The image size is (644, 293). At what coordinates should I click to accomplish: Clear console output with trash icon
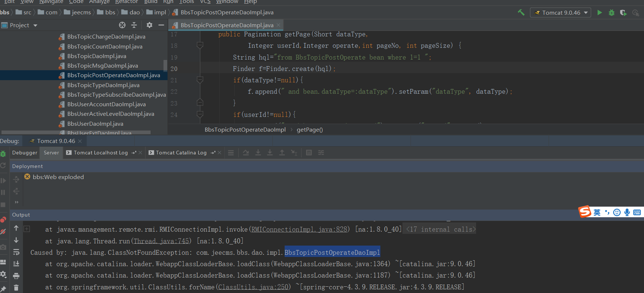pos(16,287)
